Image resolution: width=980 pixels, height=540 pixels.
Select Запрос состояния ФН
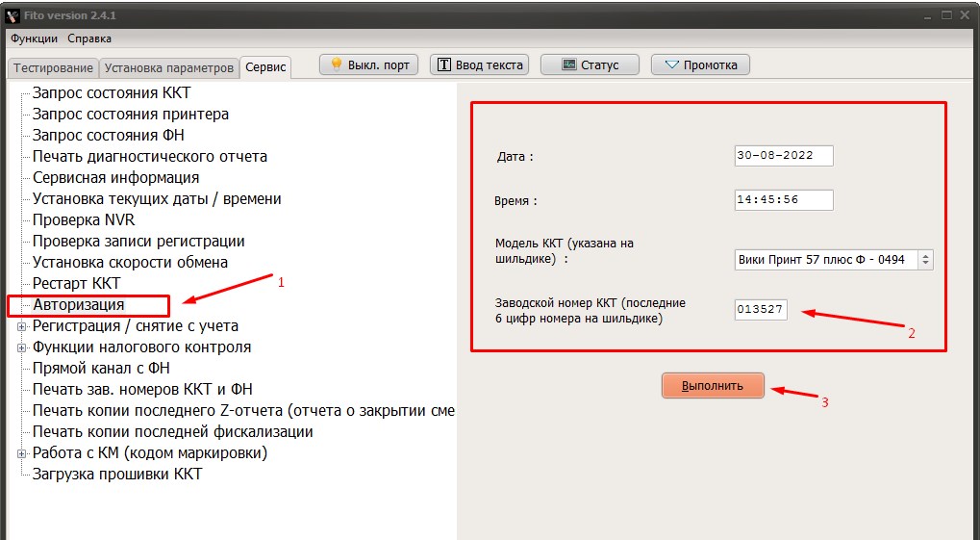[108, 135]
